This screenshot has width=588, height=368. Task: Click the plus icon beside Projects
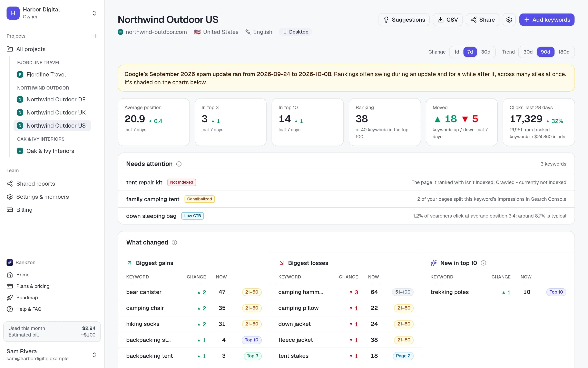coord(95,36)
